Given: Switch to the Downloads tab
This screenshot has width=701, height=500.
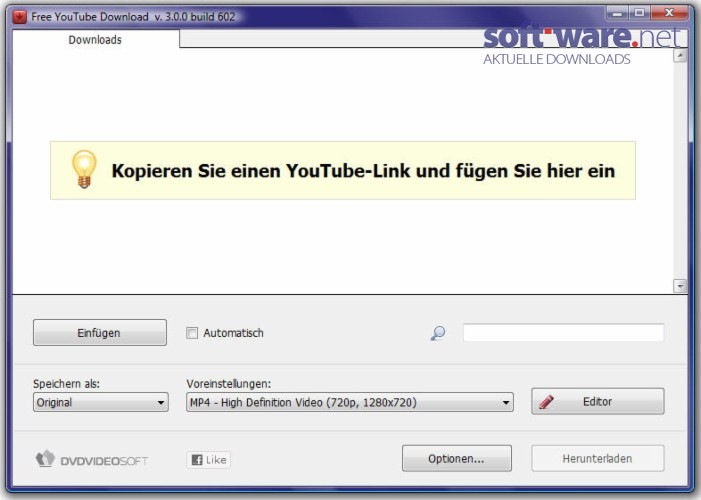Looking at the screenshot, I should coord(95,40).
